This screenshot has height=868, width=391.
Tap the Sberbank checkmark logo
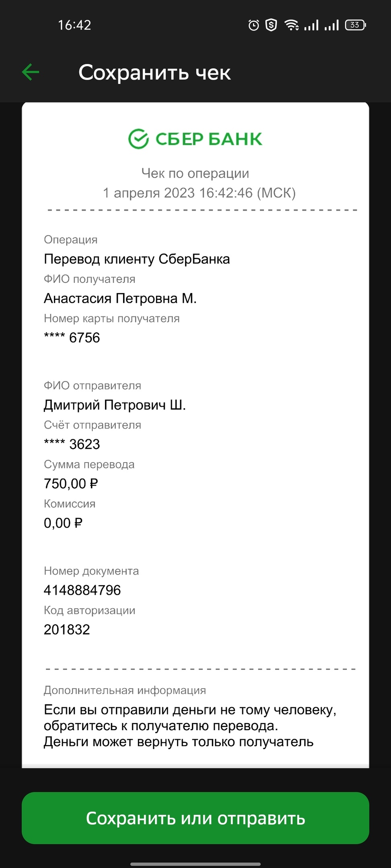(x=138, y=139)
